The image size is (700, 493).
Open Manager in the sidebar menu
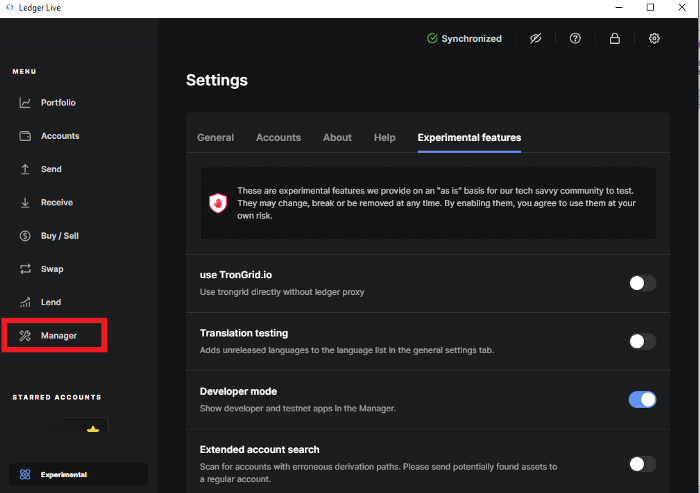tap(59, 336)
